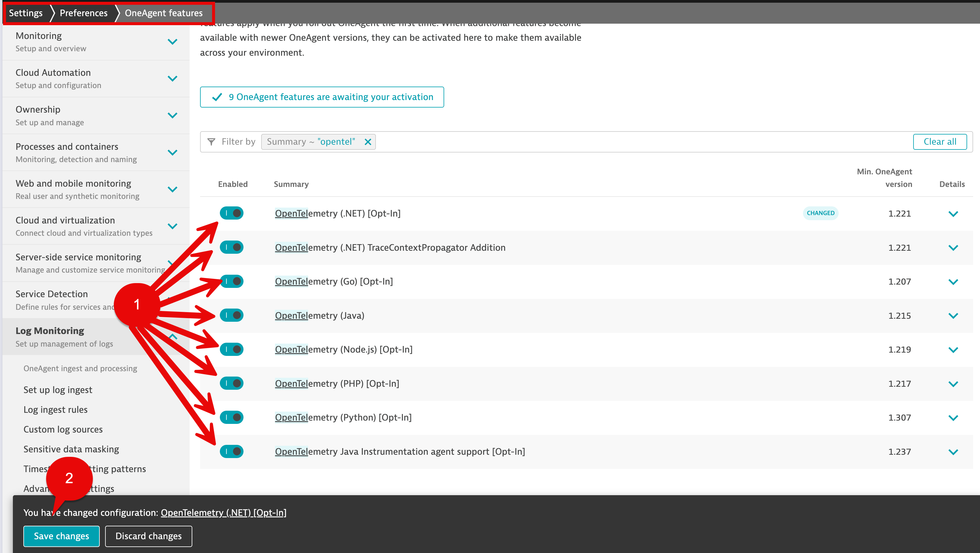Click OpenTelemetry (Java) summary text
Image resolution: width=980 pixels, height=553 pixels.
click(x=320, y=316)
